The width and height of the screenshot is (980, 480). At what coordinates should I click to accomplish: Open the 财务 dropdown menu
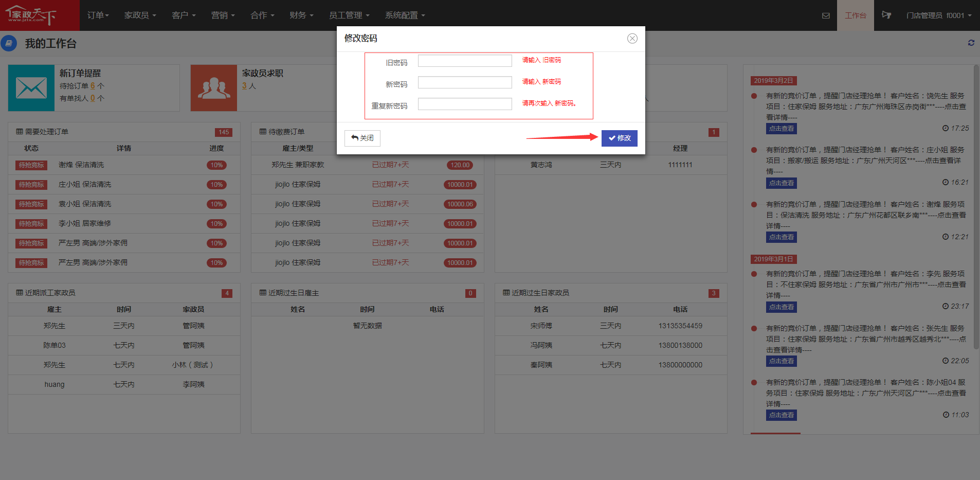301,15
